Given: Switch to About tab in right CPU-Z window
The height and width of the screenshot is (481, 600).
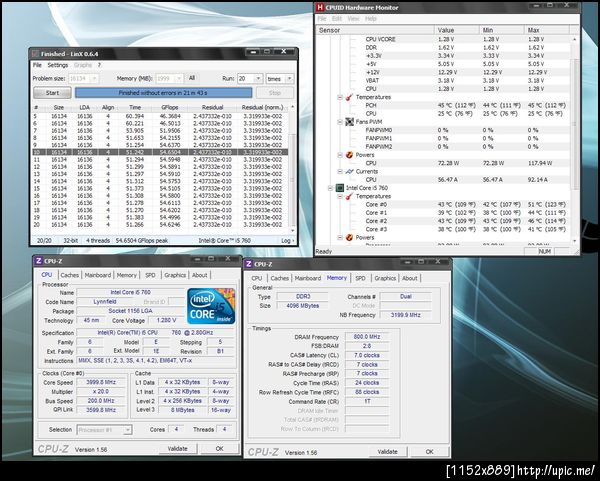Looking at the screenshot, I should [x=410, y=278].
